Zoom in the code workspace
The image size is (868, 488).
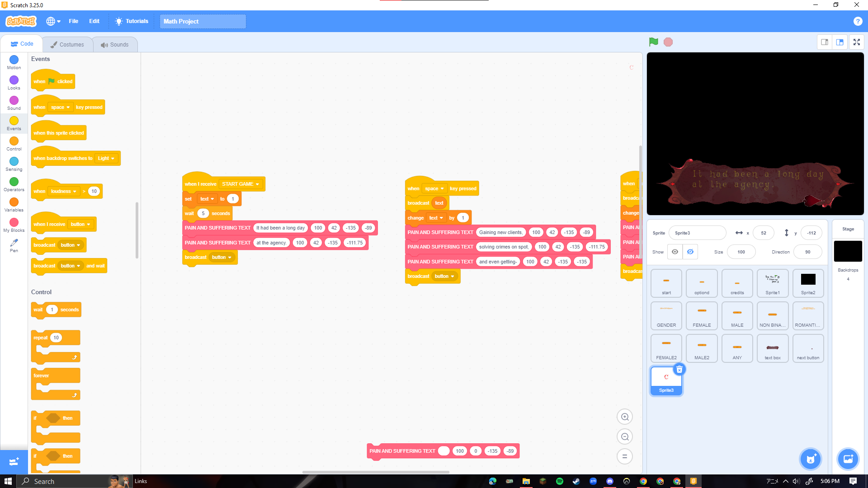click(625, 417)
